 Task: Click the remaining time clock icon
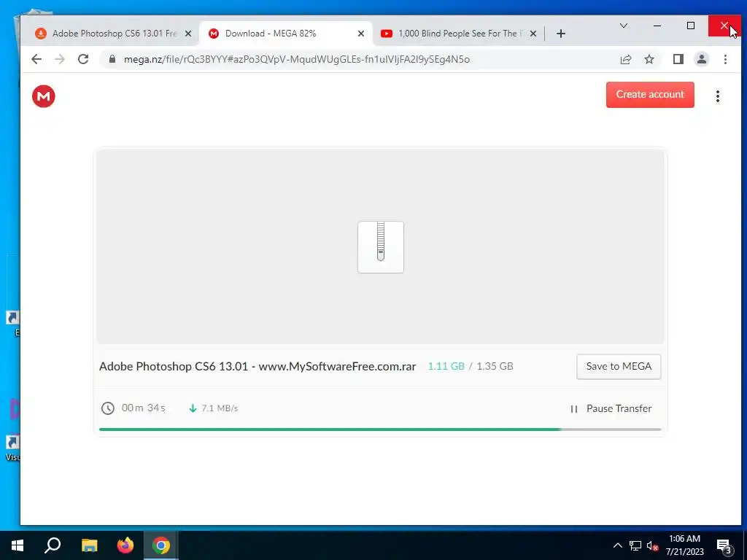[x=108, y=408]
